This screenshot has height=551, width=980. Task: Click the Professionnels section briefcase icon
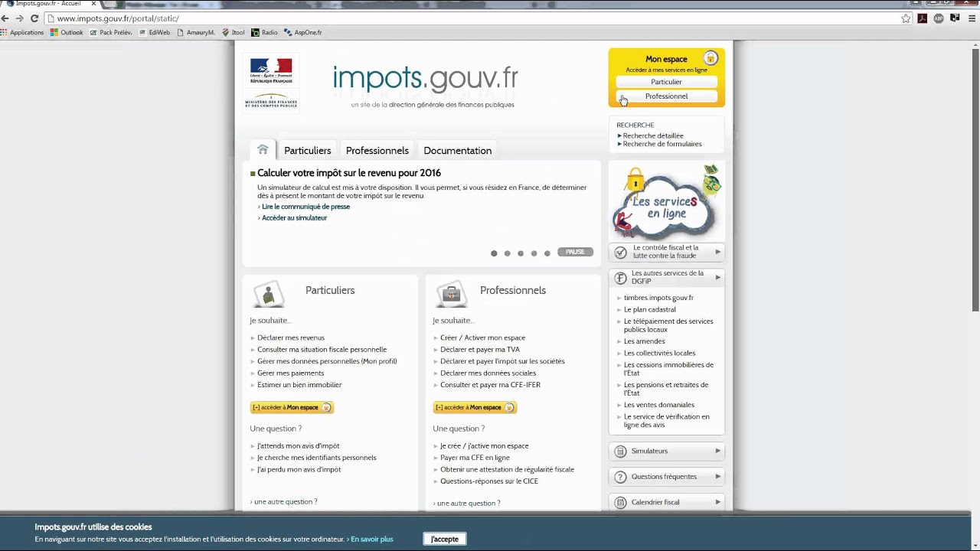pyautogui.click(x=451, y=294)
